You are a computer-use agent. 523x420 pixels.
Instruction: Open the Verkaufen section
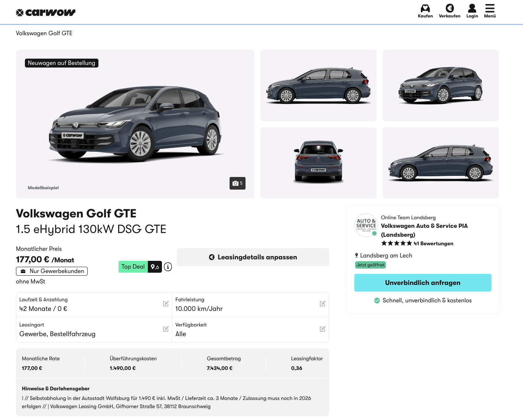point(449,11)
